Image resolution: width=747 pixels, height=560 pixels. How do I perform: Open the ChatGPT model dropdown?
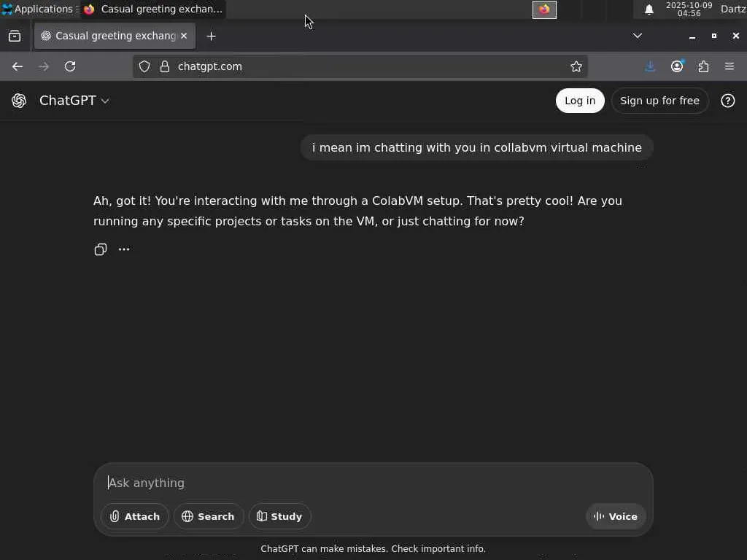[74, 101]
